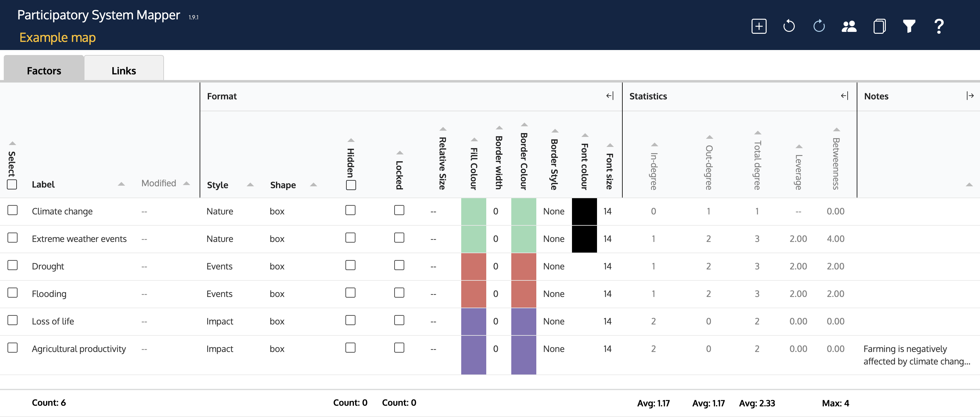Click Extreme weather events black font colour
Image resolution: width=980 pixels, height=417 pixels.
pyautogui.click(x=584, y=239)
